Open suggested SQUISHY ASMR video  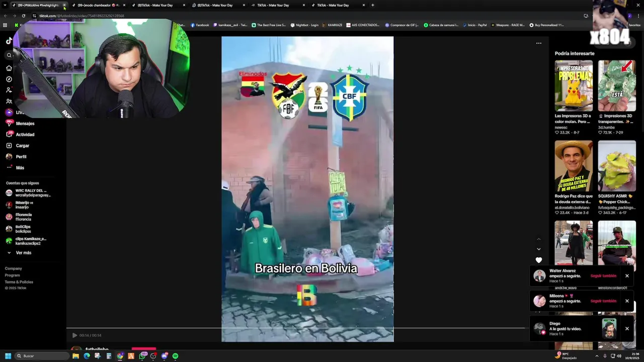coord(617,166)
